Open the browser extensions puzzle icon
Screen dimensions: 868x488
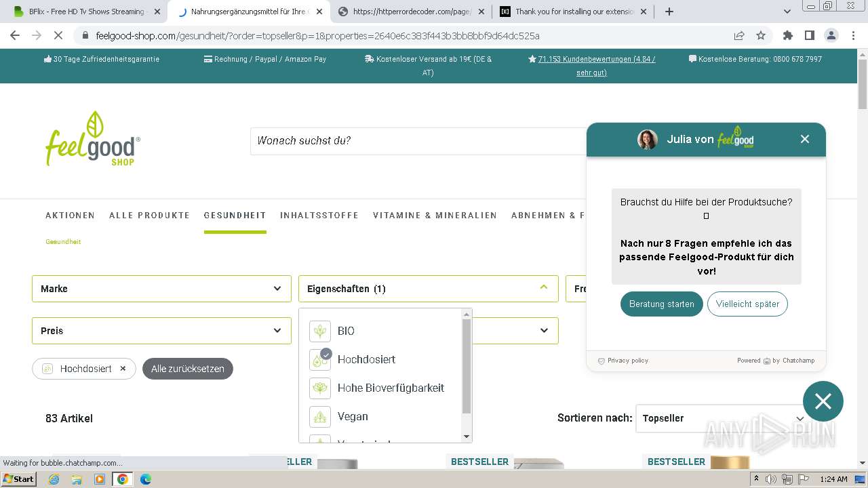pyautogui.click(x=787, y=35)
